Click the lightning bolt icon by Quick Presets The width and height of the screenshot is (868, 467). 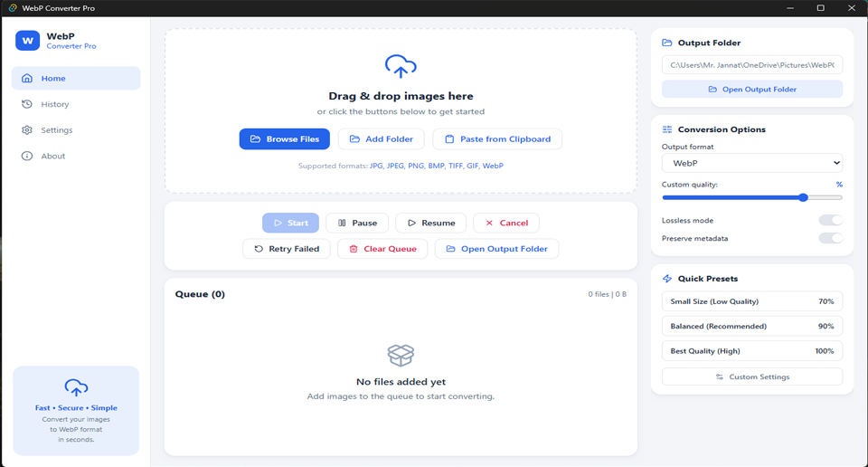[x=667, y=279]
